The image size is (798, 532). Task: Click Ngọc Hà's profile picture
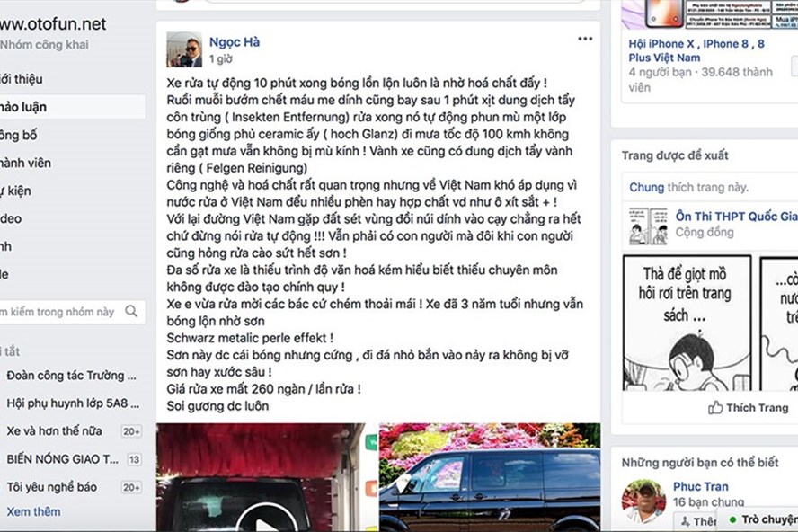pos(183,49)
